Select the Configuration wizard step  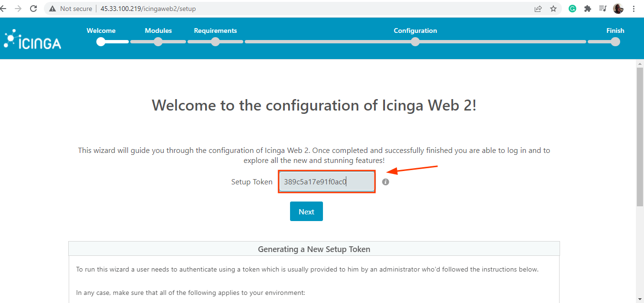pos(415,41)
